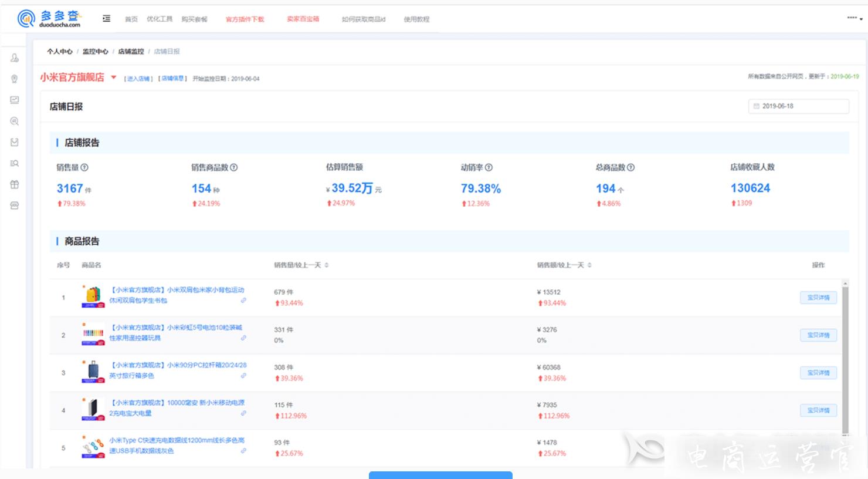Screen dimensions: 868x479
Task: Toggle the sidebar collapse icon
Action: point(106,19)
